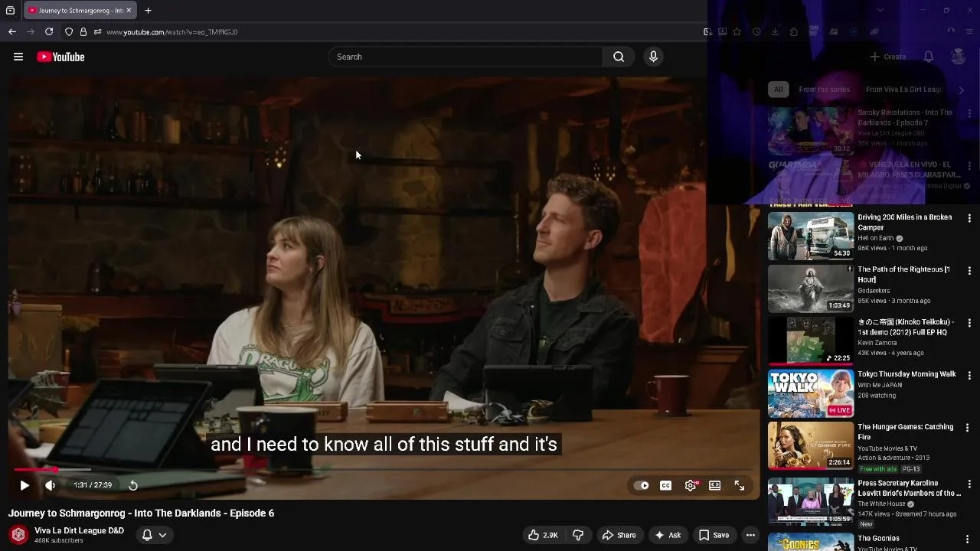980x551 pixels.
Task: Open Viva La Dirt League D&D channel avatar
Action: pyautogui.click(x=18, y=535)
